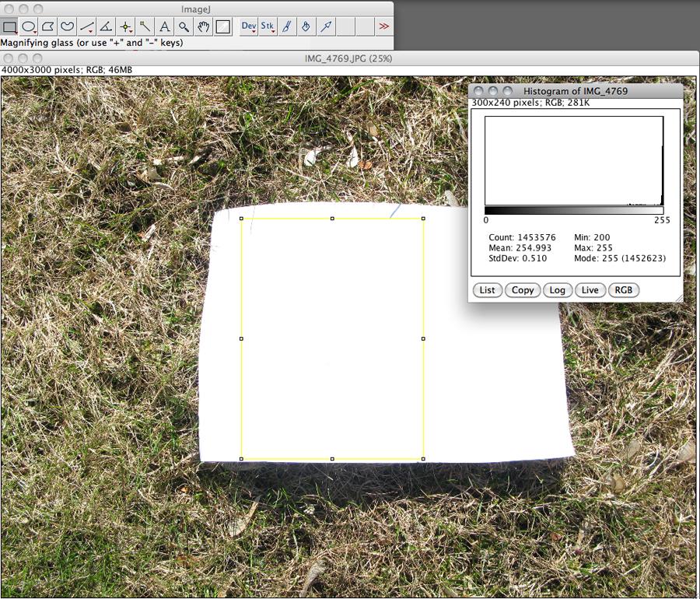The image size is (700, 599).
Task: Click the 'Mean: 254.993' value
Action: (x=520, y=247)
